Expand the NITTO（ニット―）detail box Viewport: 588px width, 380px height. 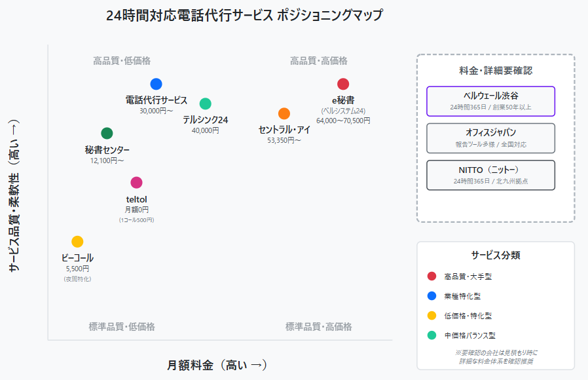click(490, 175)
